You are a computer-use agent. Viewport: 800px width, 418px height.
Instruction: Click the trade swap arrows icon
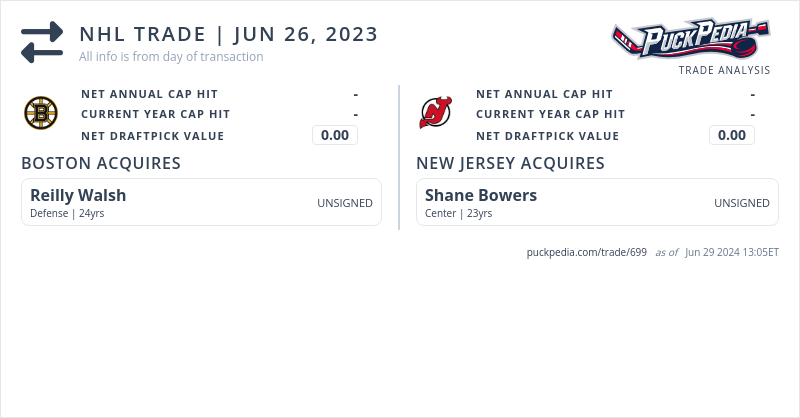coord(42,42)
